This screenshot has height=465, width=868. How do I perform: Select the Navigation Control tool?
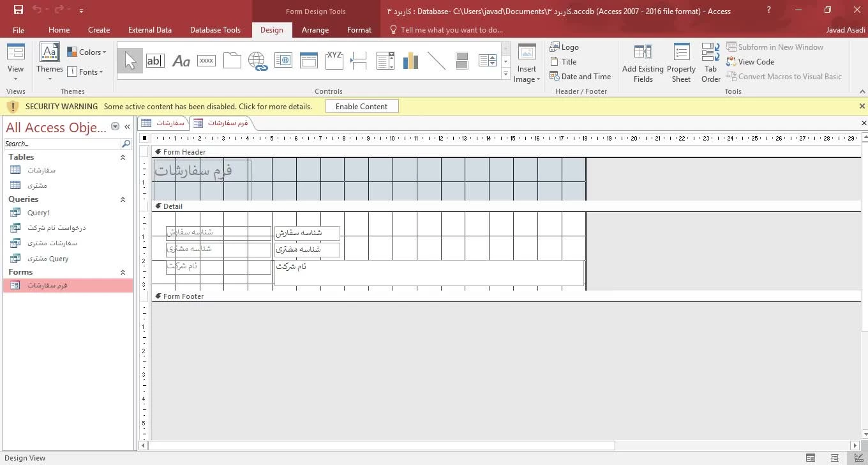tap(308, 61)
